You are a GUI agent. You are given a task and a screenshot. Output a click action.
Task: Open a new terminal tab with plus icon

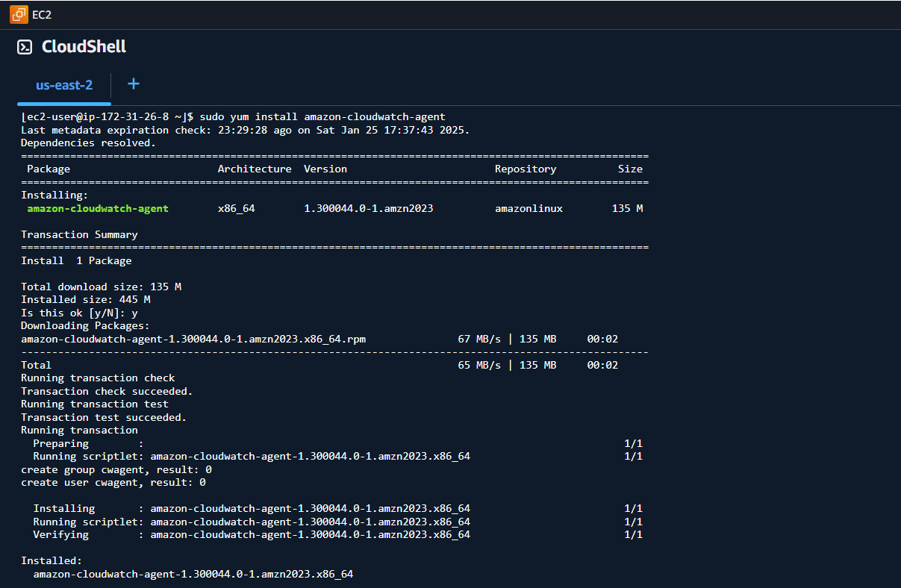pyautogui.click(x=134, y=84)
